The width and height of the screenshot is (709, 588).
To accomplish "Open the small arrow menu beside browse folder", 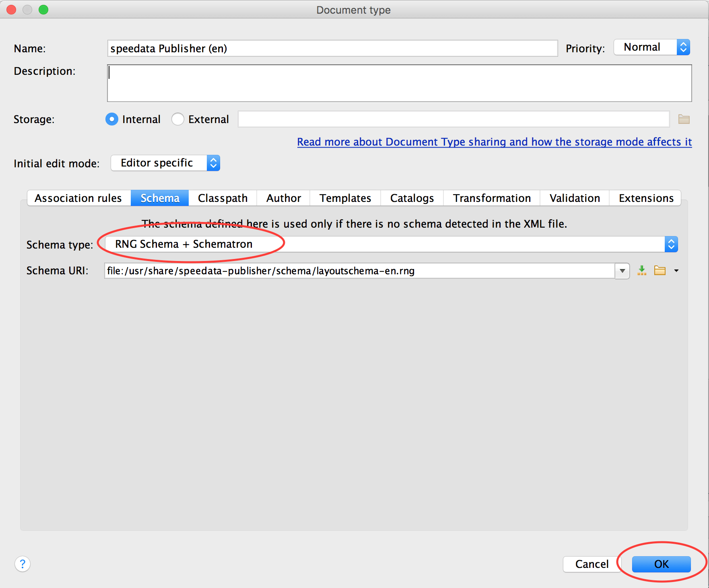I will click(676, 271).
